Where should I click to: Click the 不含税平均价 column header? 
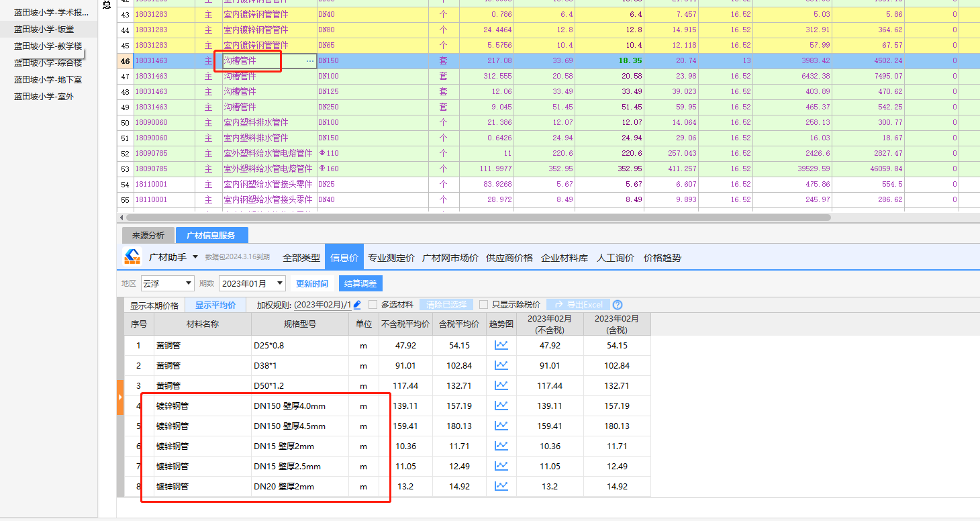tap(405, 324)
